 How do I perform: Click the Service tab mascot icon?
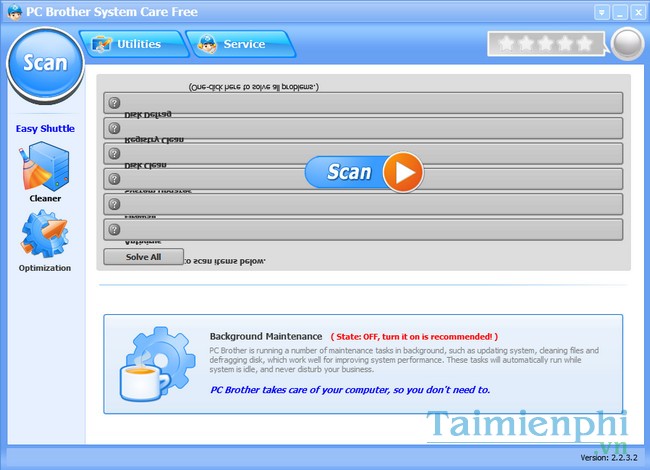(x=207, y=44)
